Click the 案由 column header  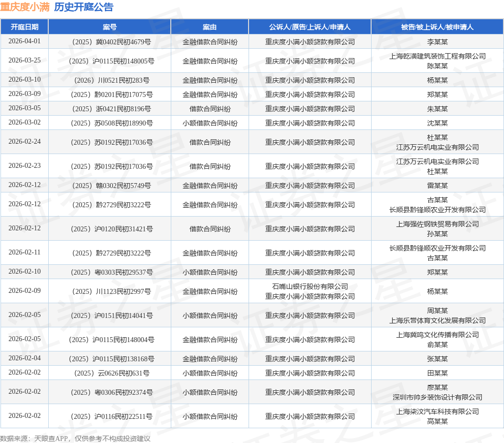210,27
